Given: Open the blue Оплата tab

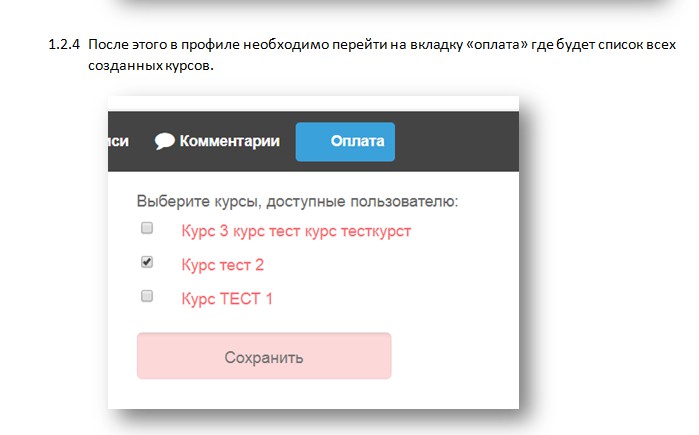Looking at the screenshot, I should coord(345,141).
